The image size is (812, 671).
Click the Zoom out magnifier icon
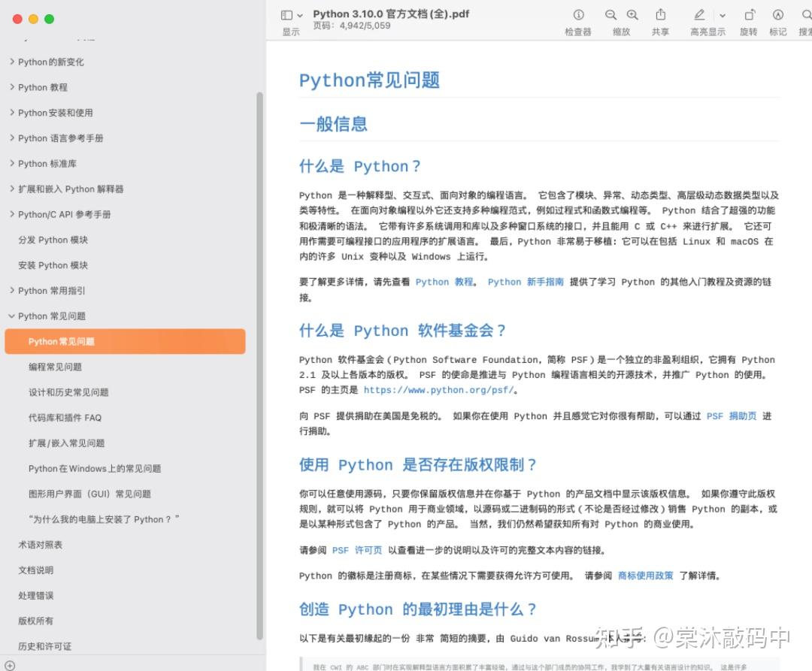click(610, 14)
